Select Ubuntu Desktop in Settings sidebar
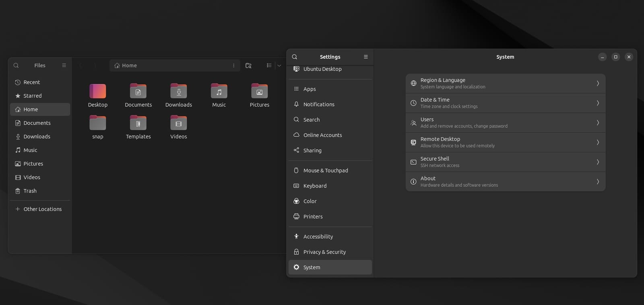Screen dimensions: 644x305 click(330, 69)
